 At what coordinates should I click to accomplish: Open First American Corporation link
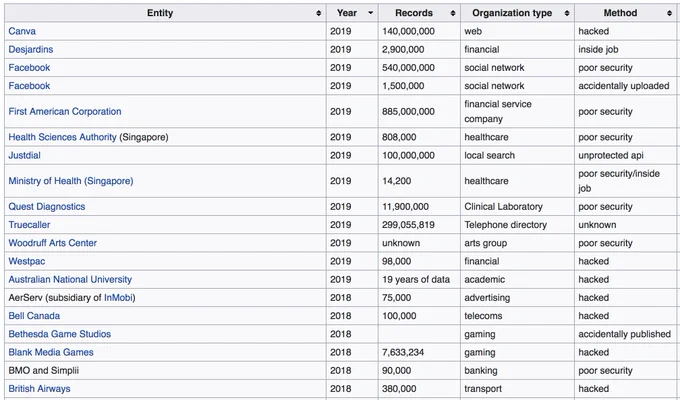click(x=65, y=111)
